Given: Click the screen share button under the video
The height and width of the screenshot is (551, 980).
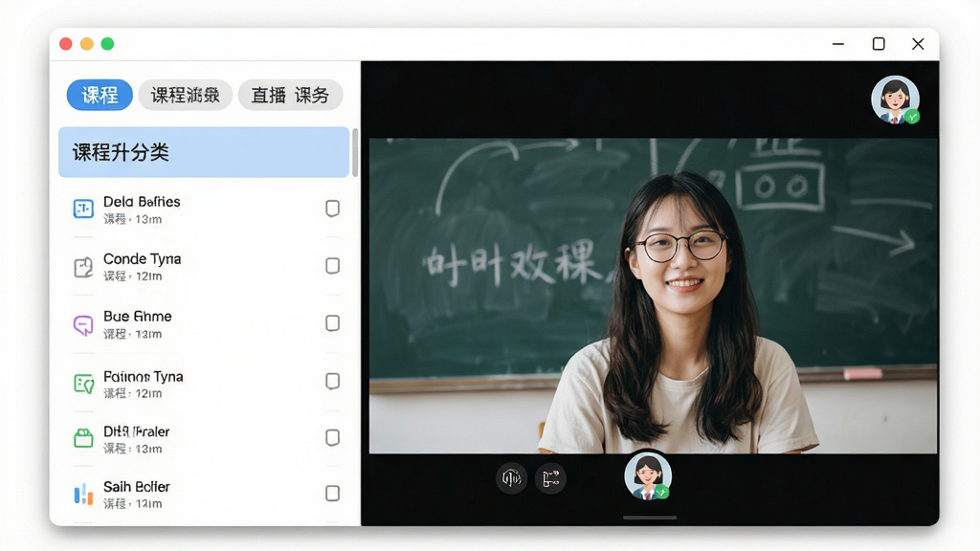Looking at the screenshot, I should tap(550, 478).
